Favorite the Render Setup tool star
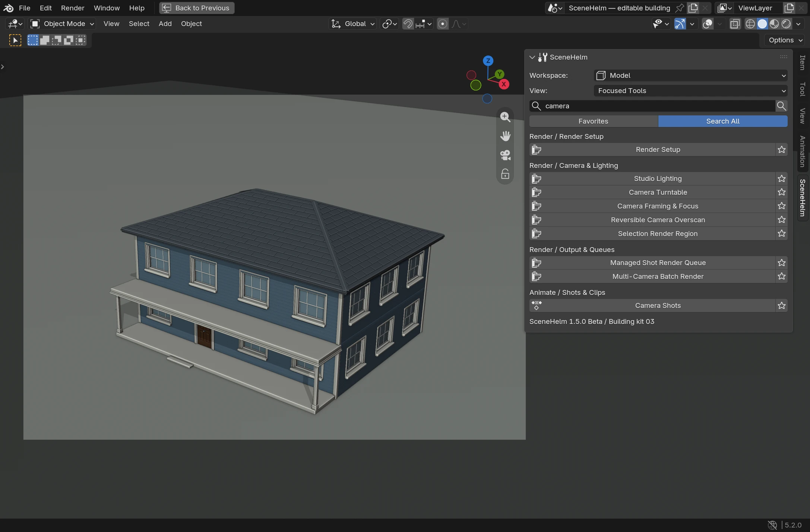 [781, 150]
